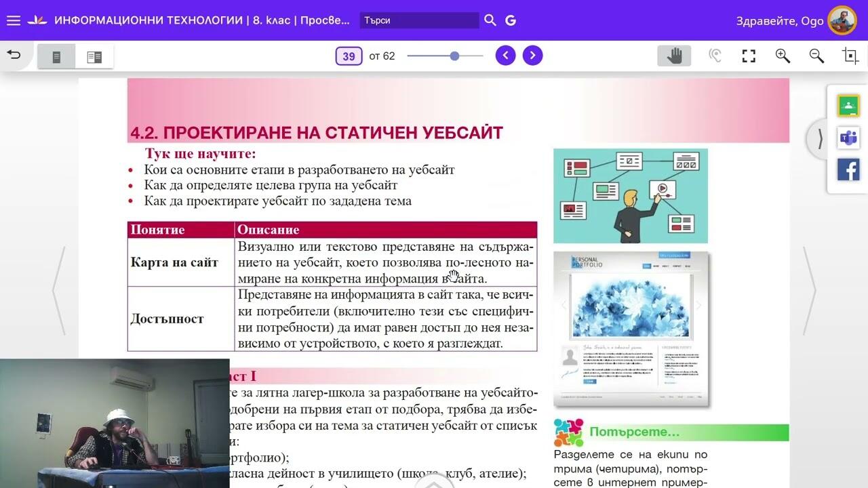Viewport: 868px width, 488px height.
Task: Go to next page with purple arrow
Action: click(532, 56)
